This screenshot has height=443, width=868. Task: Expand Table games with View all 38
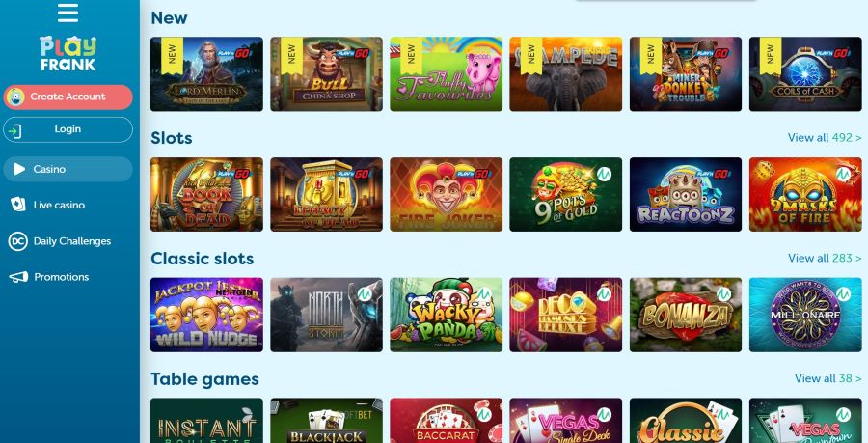coord(827,378)
